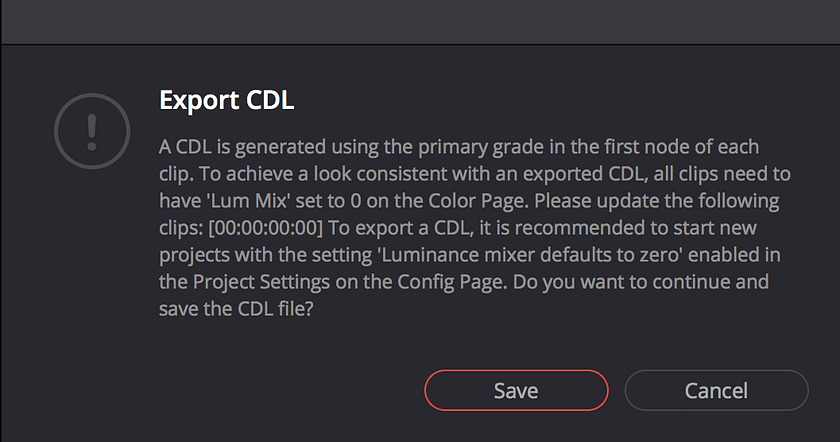Click the gray title bar above dialog
840x442 pixels.
420,21
